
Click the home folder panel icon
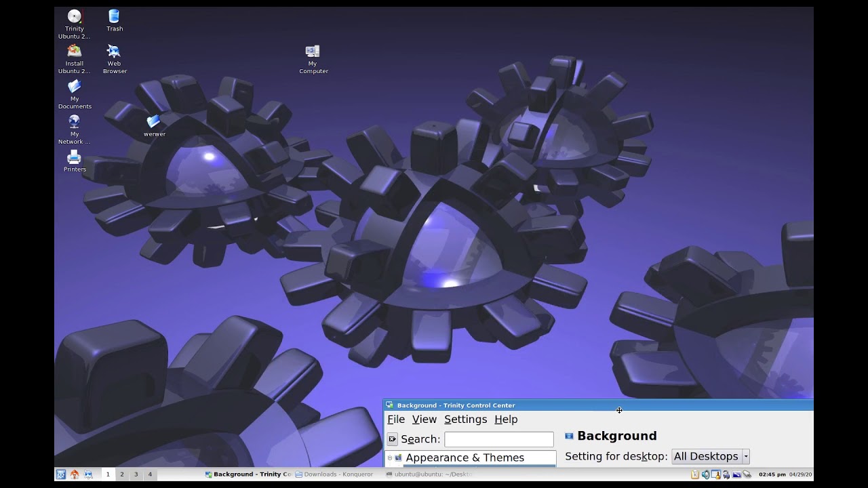point(75,474)
